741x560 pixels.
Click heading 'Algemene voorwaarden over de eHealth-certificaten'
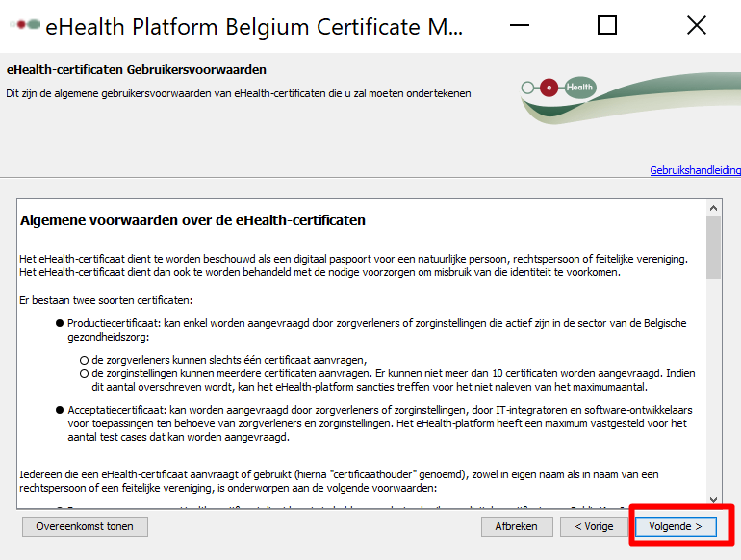192,220
